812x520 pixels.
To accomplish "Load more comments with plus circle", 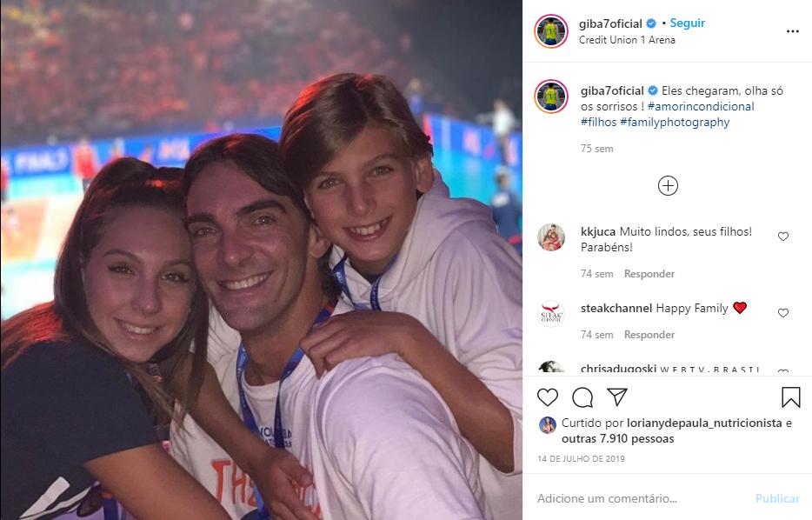I will tap(668, 185).
